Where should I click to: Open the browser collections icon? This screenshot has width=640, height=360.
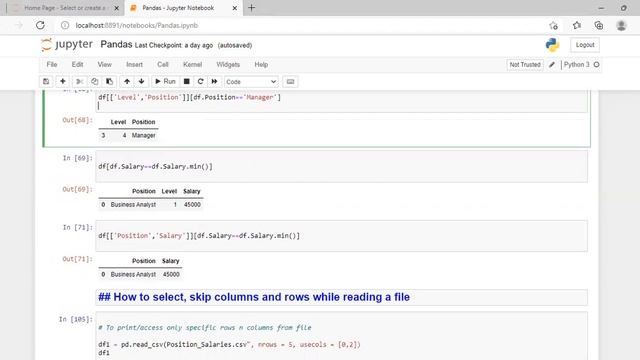599,25
